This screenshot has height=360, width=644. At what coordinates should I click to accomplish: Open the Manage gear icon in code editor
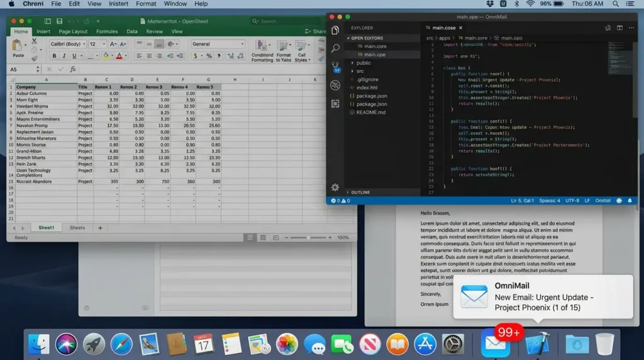pyautogui.click(x=335, y=188)
